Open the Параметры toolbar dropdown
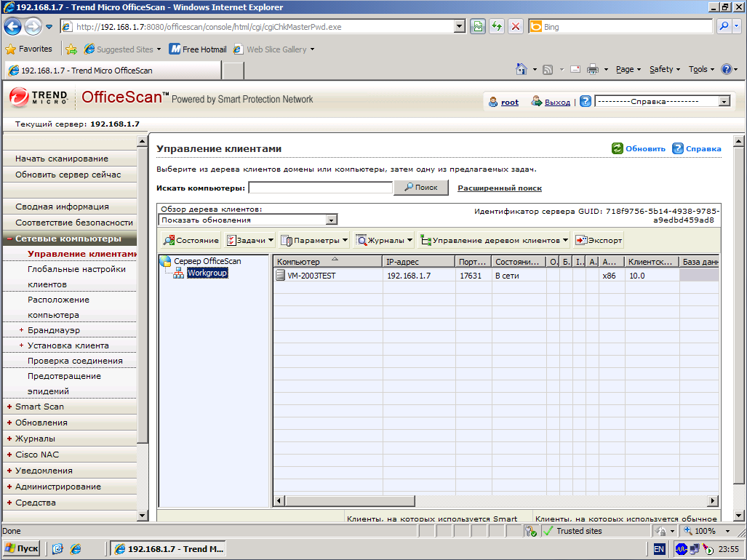747x560 pixels. pyautogui.click(x=314, y=241)
